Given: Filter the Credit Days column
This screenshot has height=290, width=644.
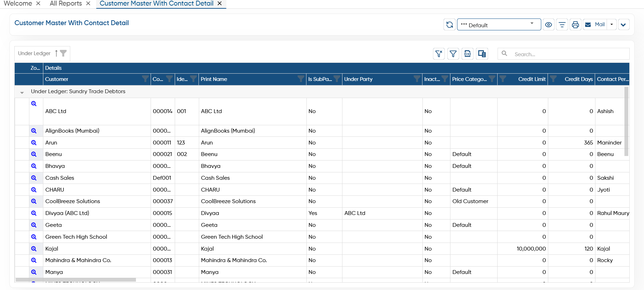Looking at the screenshot, I should tap(553, 79).
